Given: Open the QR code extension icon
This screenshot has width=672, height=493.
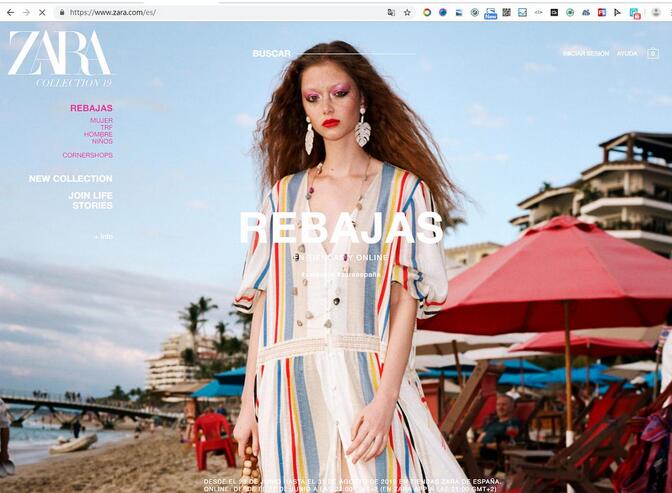Looking at the screenshot, I should click(506, 12).
